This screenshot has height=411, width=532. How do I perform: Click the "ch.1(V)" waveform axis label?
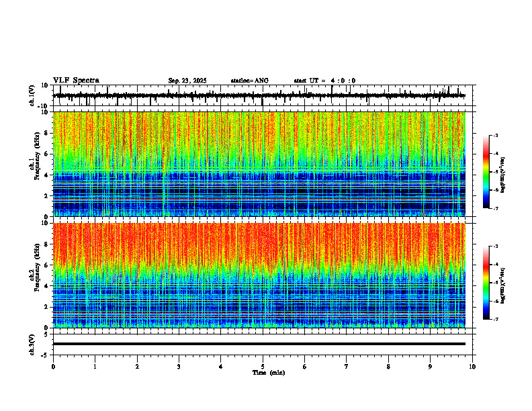point(32,95)
